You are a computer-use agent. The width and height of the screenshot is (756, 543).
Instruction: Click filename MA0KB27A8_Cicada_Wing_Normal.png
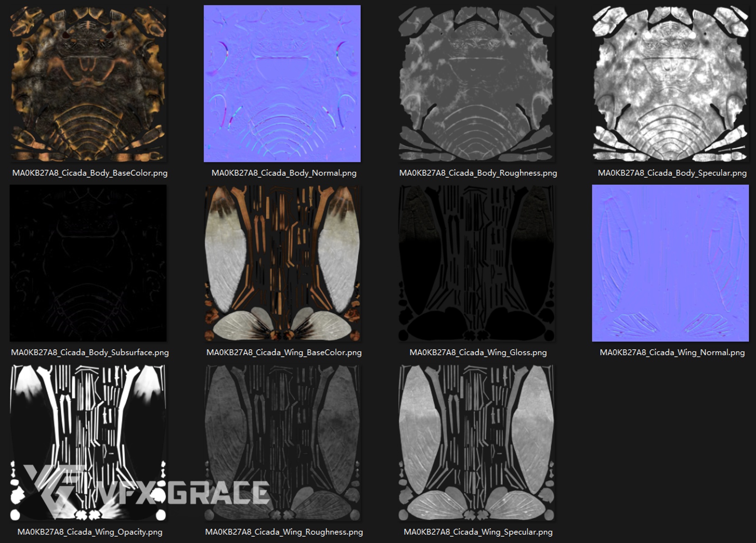[672, 352]
